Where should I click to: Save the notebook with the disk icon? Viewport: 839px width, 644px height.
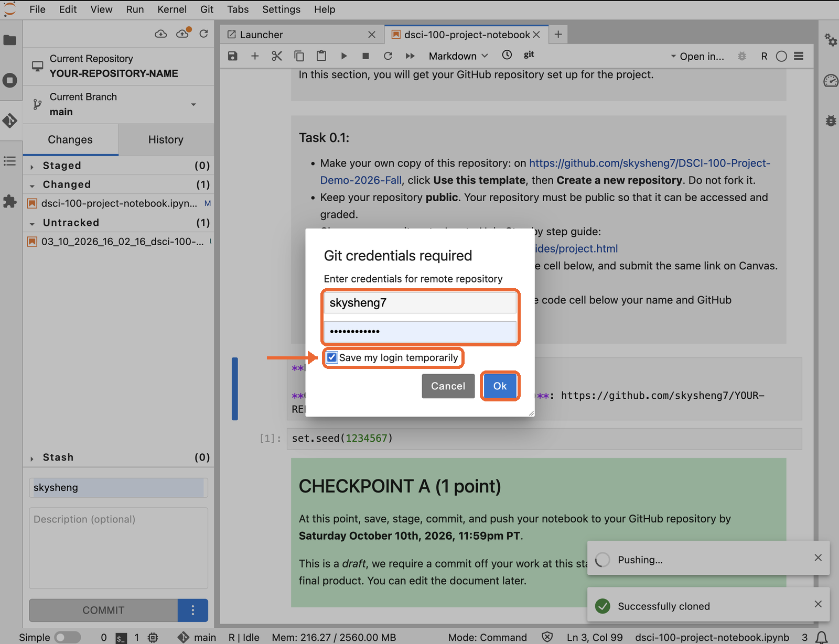233,56
